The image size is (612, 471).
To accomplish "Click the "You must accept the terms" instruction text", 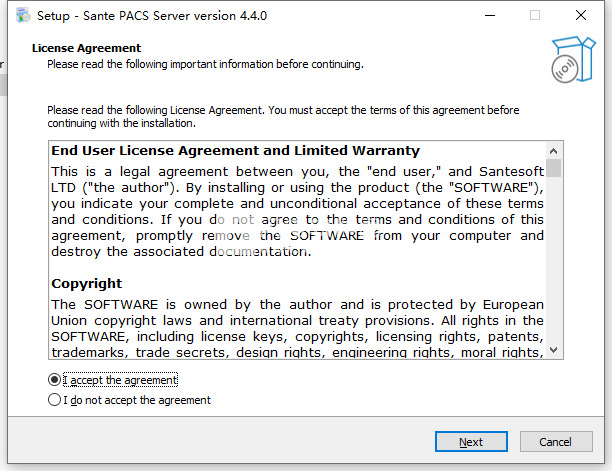I will (390, 110).
